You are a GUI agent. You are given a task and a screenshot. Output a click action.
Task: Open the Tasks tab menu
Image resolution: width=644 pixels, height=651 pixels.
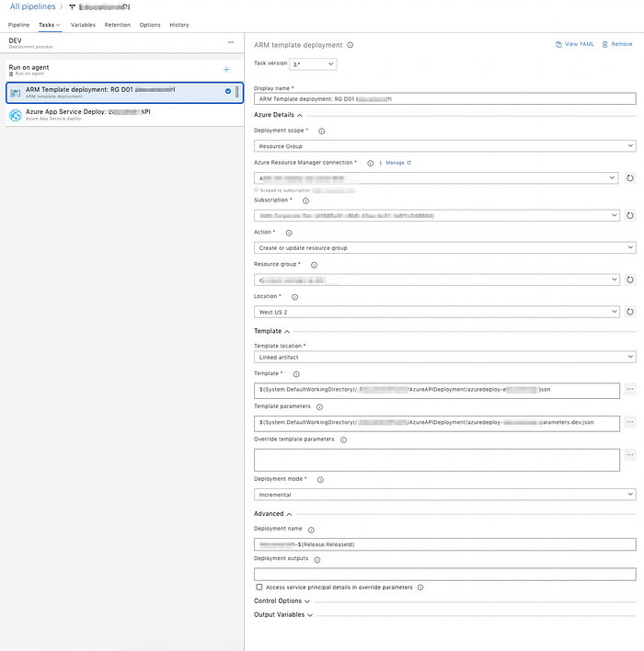point(50,25)
